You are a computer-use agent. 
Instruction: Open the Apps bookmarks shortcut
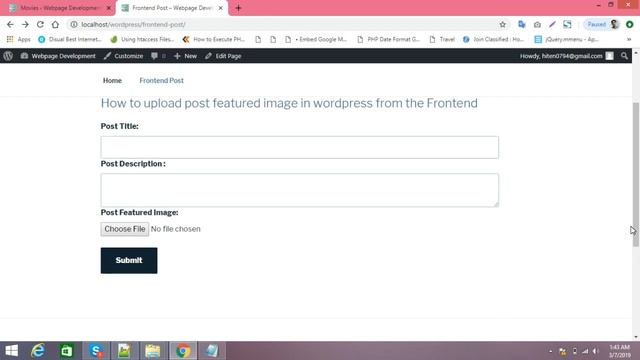point(19,39)
